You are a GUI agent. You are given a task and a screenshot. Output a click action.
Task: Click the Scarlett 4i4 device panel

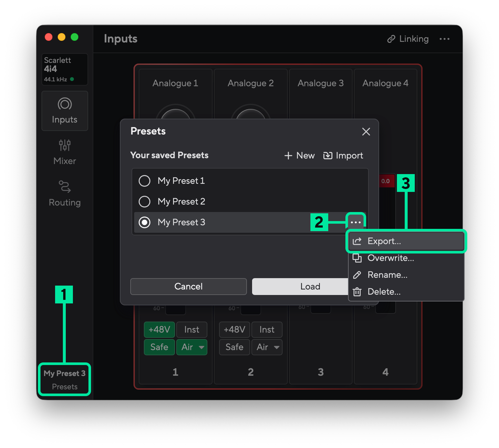[65, 69]
